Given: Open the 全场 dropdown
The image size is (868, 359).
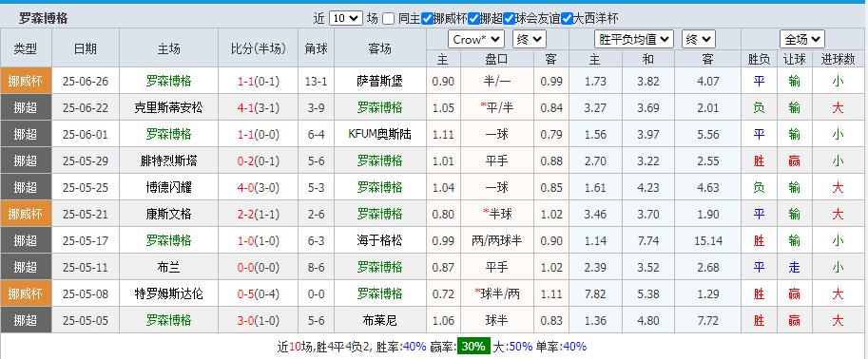Looking at the screenshot, I should [802, 39].
